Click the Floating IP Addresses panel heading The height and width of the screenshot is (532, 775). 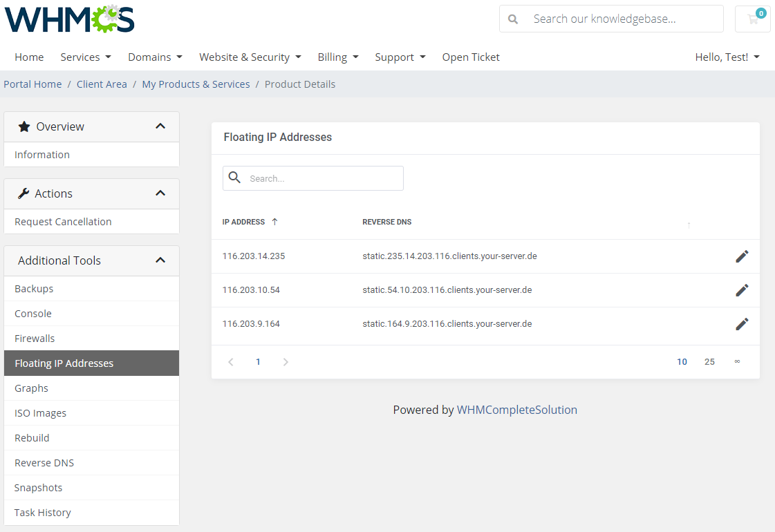pos(278,137)
